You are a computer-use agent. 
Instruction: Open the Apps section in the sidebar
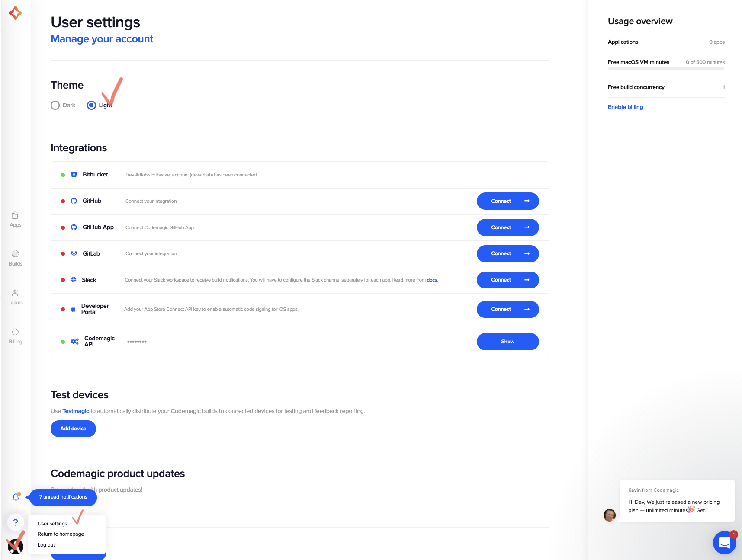[15, 219]
